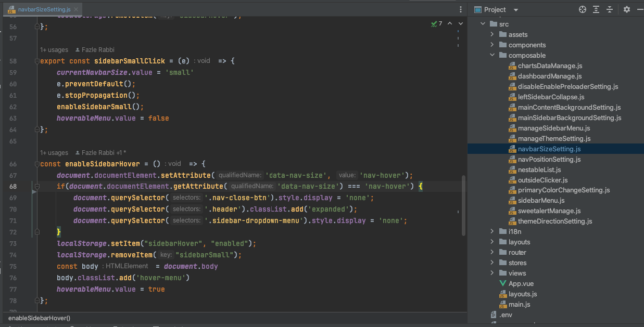Viewport: 644px width, 327px height.
Task: Open sidebarMenu.js in the project tree
Action: [x=541, y=200]
